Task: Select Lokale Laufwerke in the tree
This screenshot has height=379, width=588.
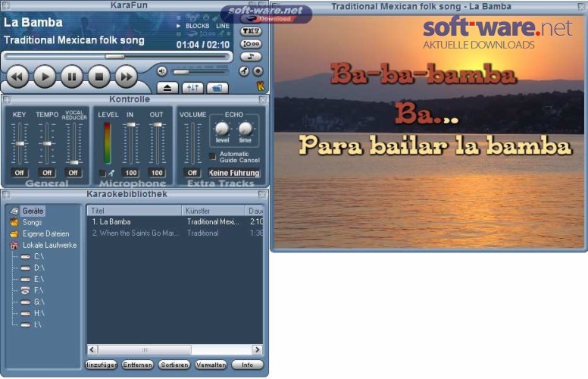Action: 49,245
